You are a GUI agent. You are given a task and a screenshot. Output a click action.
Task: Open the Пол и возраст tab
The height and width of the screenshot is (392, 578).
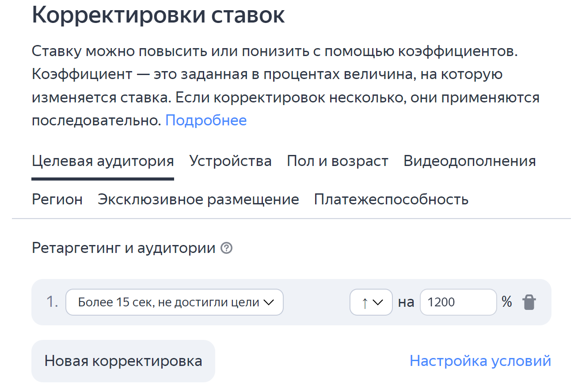pyautogui.click(x=338, y=161)
